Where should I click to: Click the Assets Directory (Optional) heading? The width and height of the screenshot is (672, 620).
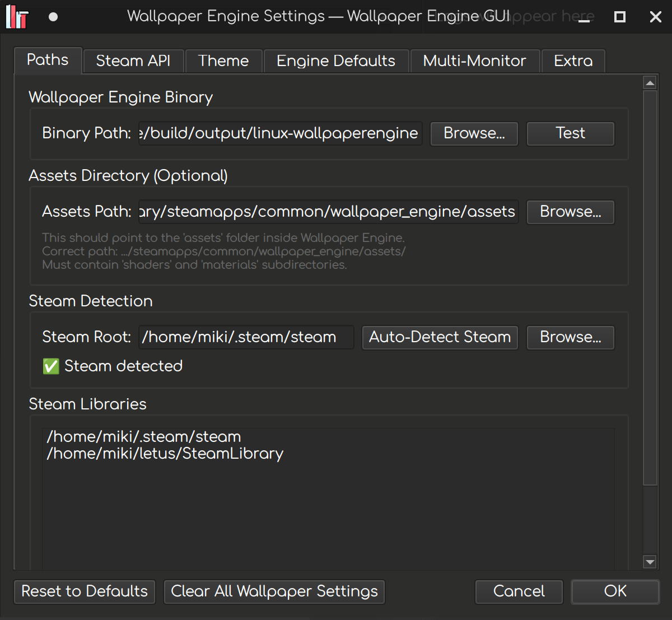[x=128, y=176]
